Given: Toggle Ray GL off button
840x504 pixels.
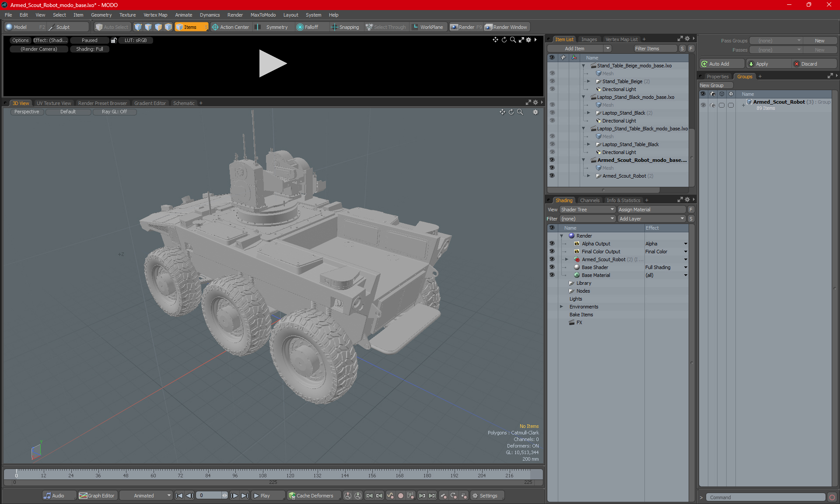Looking at the screenshot, I should [x=113, y=112].
